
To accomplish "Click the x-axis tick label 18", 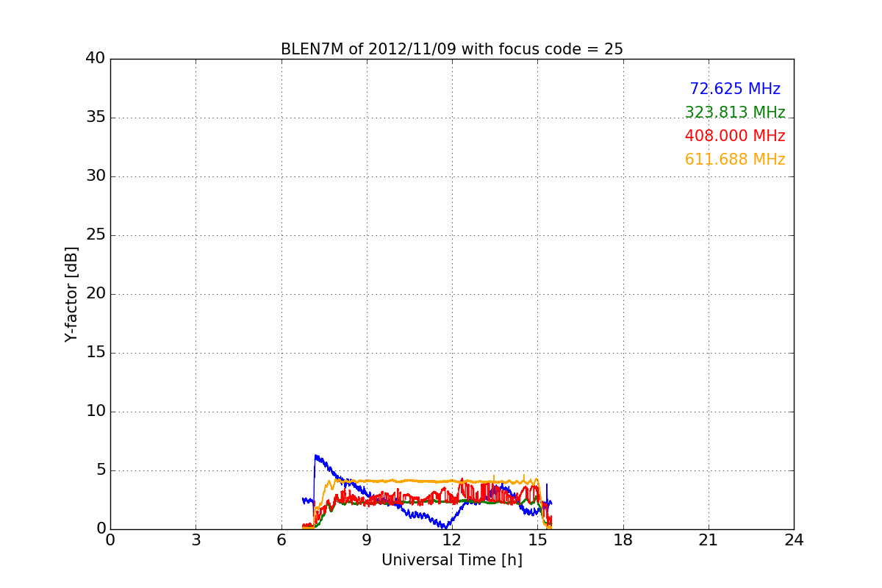I will [x=623, y=539].
